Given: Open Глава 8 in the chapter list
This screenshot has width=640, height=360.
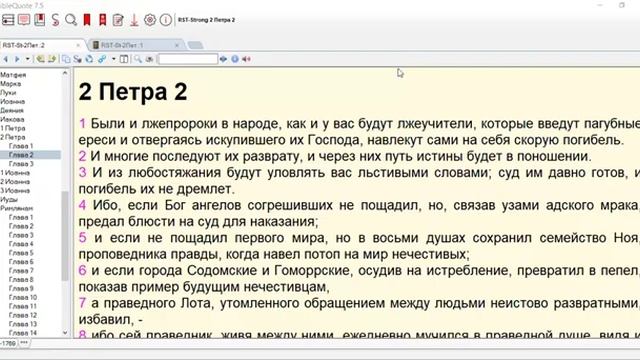Looking at the screenshot, I should pyautogui.click(x=21, y=280).
